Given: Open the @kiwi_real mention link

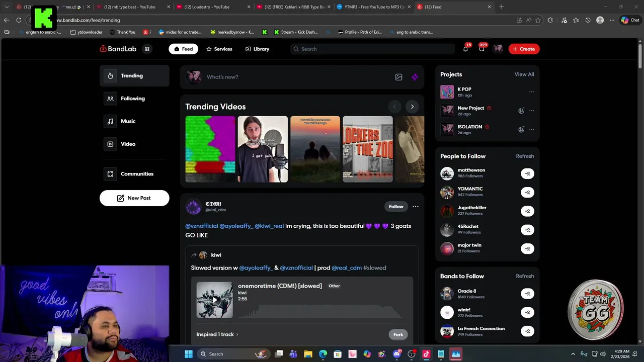Looking at the screenshot, I should click(x=269, y=226).
